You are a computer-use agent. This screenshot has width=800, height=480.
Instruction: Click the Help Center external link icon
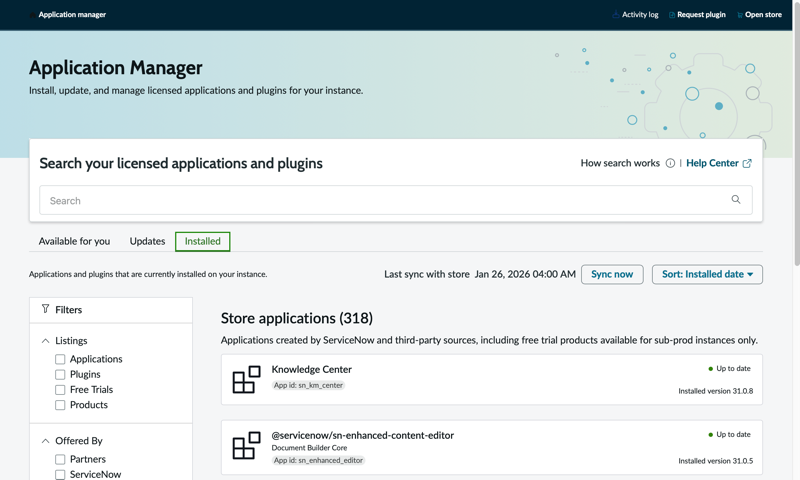point(747,163)
